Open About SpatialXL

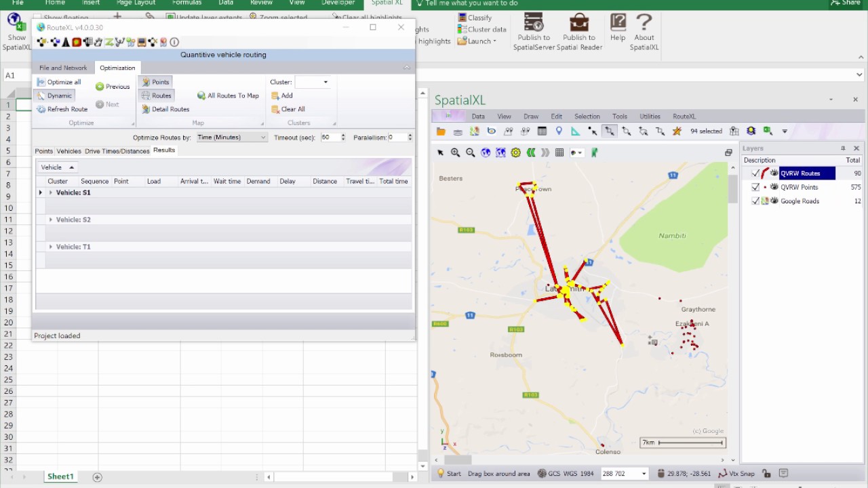pyautogui.click(x=644, y=31)
